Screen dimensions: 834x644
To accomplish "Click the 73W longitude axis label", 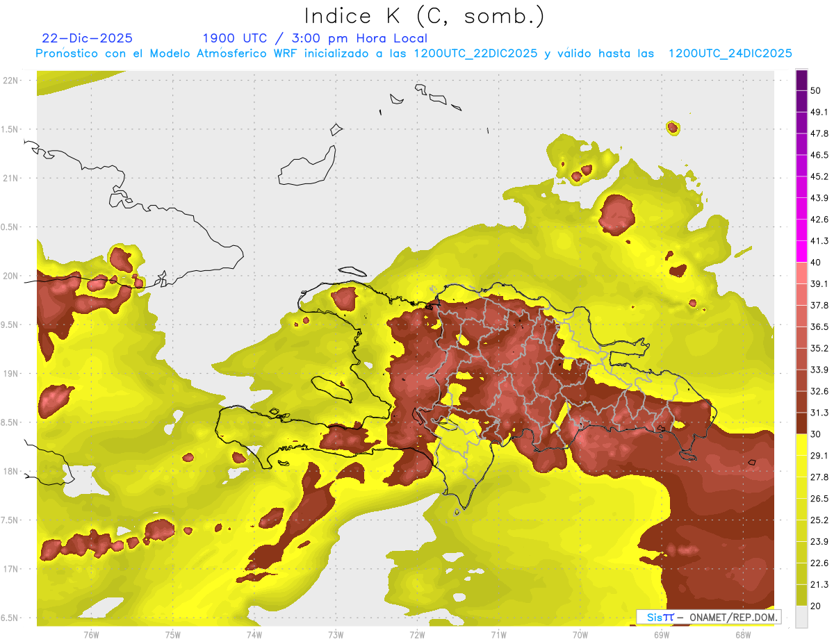I will coord(336,634).
